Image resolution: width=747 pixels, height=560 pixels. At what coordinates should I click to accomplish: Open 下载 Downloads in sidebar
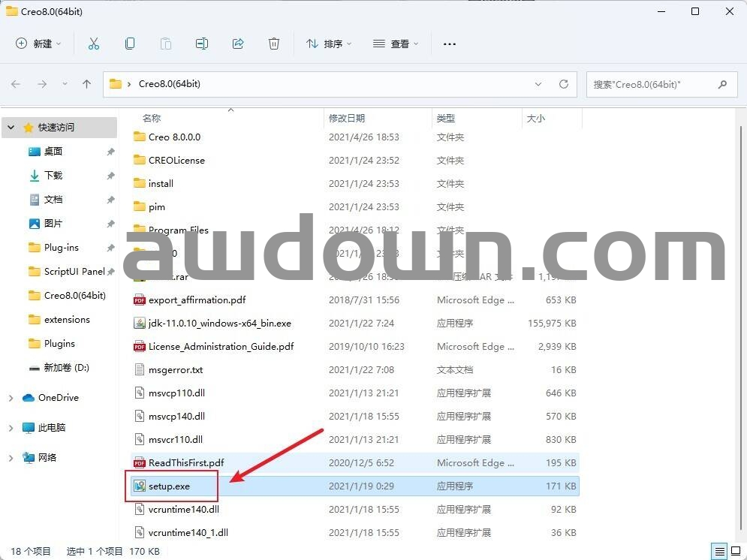[53, 176]
